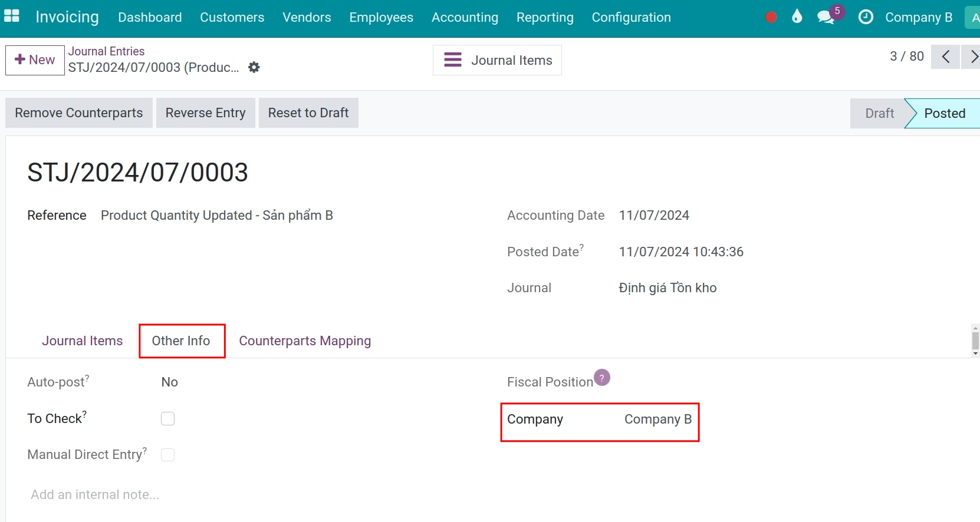
Task: Go back to Journal Entries breadcrumb
Action: coord(106,51)
